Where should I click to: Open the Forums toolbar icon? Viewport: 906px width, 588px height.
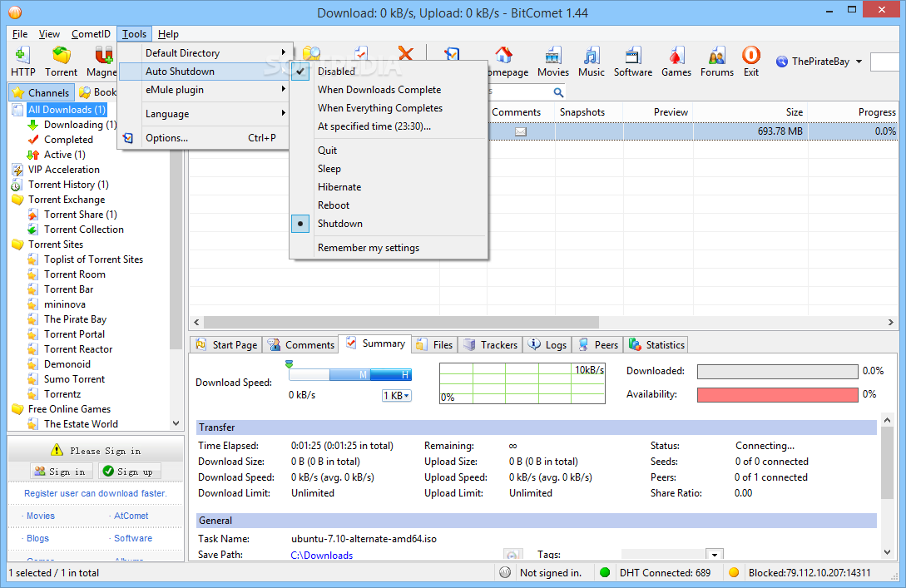coord(716,62)
